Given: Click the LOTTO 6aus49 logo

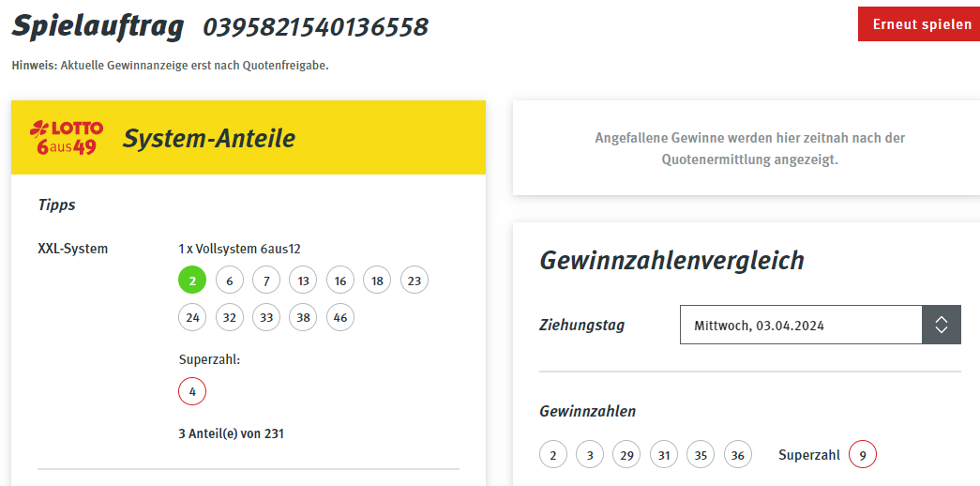Looking at the screenshot, I should [67, 138].
